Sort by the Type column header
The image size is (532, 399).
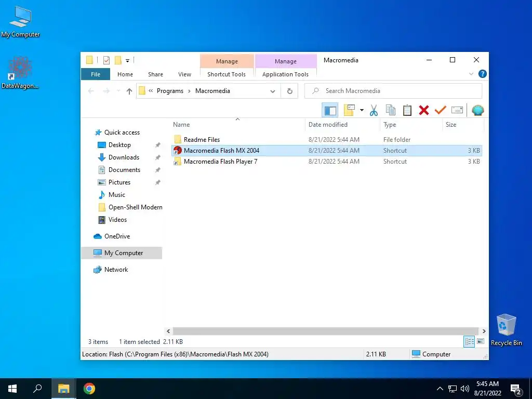[411, 125]
